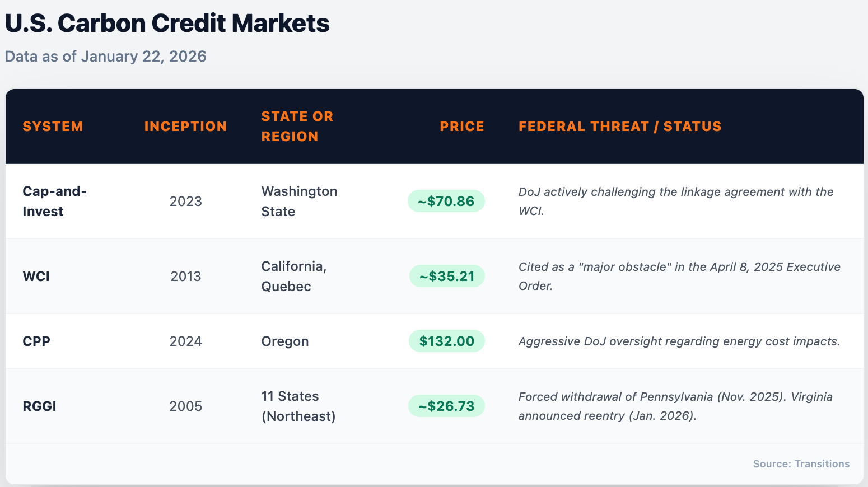Screen dimensions: 868x487
Task: Click the INCEPTION column header
Action: click(185, 127)
